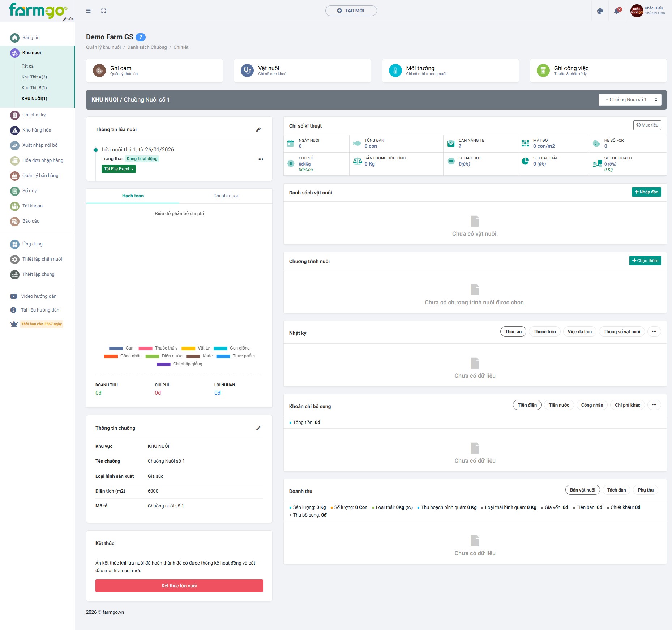Edit Thông tin lứa nuôi pencil icon
The height and width of the screenshot is (630, 672).
pos(258,130)
